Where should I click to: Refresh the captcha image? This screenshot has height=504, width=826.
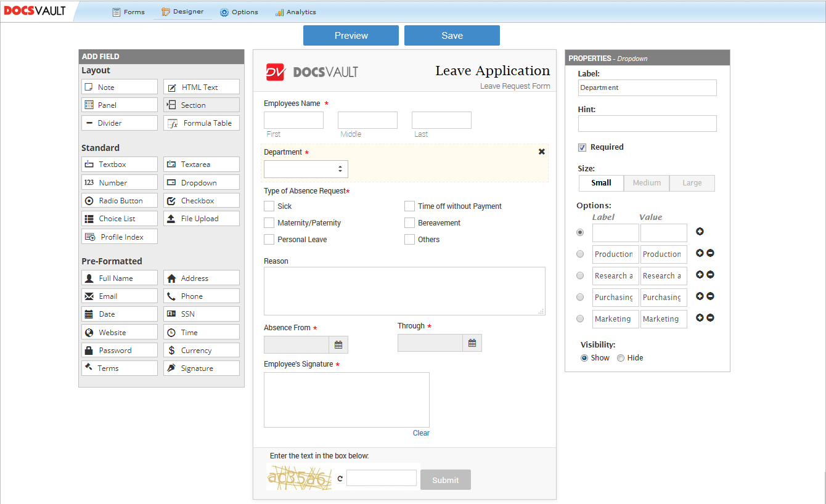[339, 479]
